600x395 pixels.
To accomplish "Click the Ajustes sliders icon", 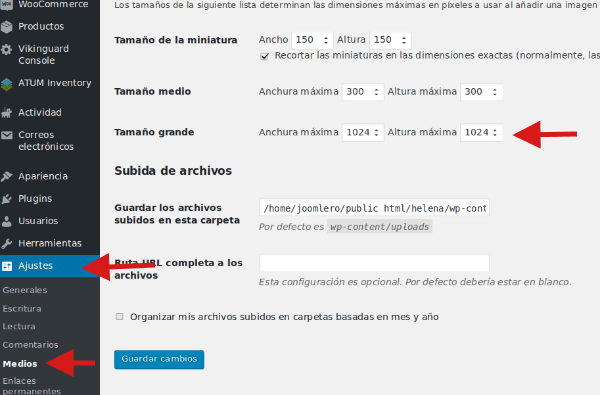I will click(7, 266).
